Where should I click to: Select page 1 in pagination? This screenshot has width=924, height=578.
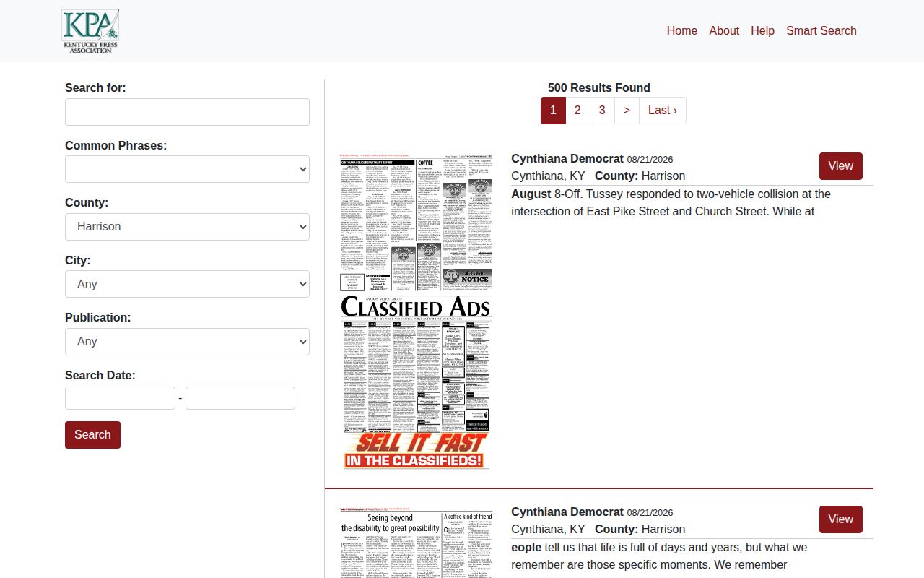click(553, 111)
